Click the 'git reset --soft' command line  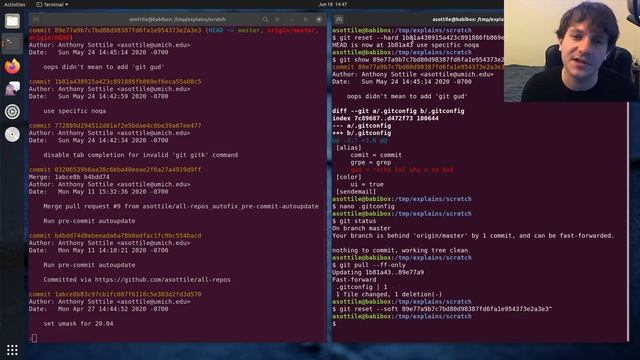442,309
